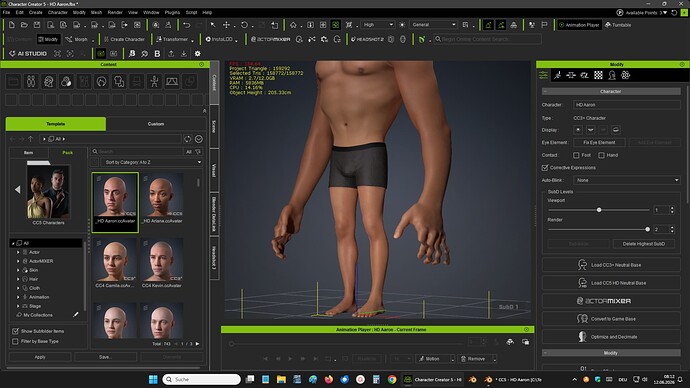Adjust the Render SubD level slider
The height and width of the screenshot is (388, 690).
647,229
